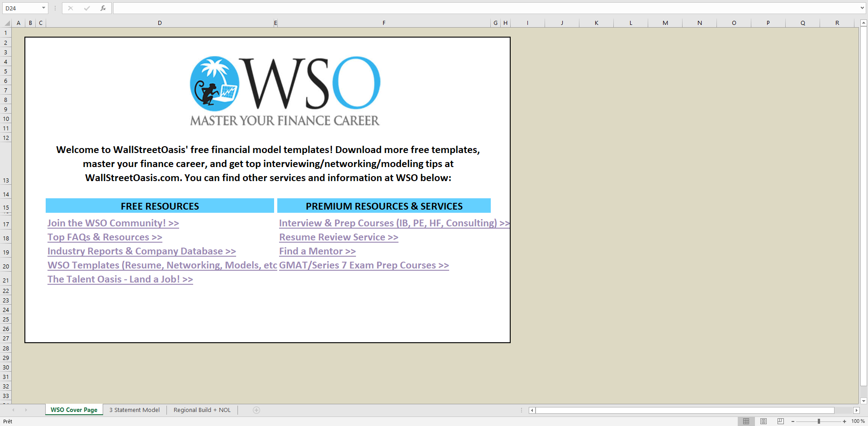This screenshot has height=426, width=868.
Task: Select column F header
Action: [x=384, y=23]
